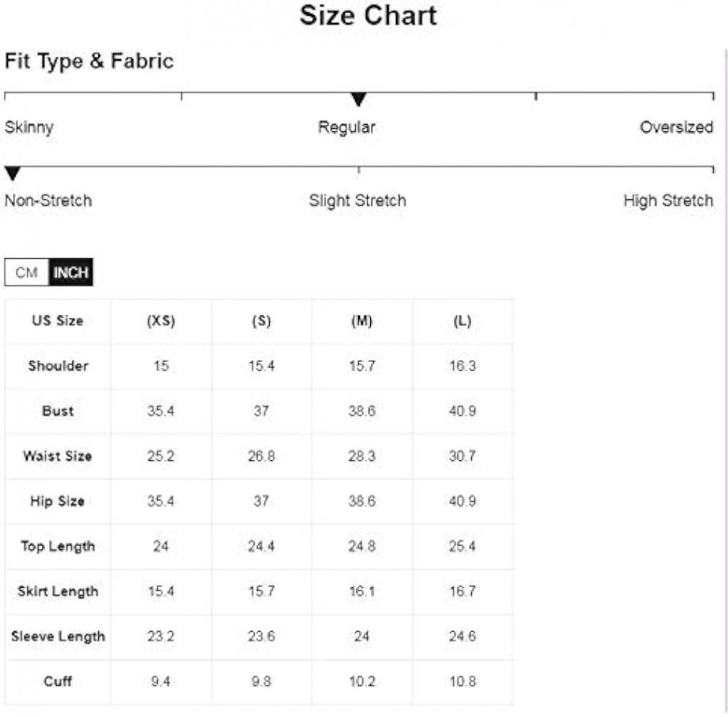The image size is (728, 717).
Task: Click the Waist Size row label
Action: click(x=58, y=456)
